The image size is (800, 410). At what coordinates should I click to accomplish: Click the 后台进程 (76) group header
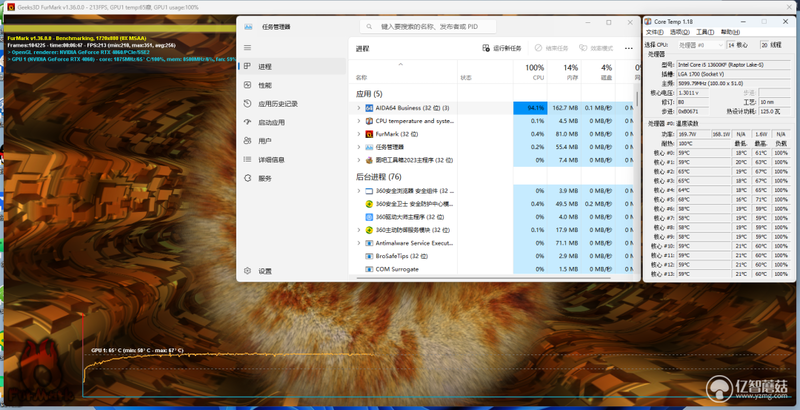tap(379, 177)
